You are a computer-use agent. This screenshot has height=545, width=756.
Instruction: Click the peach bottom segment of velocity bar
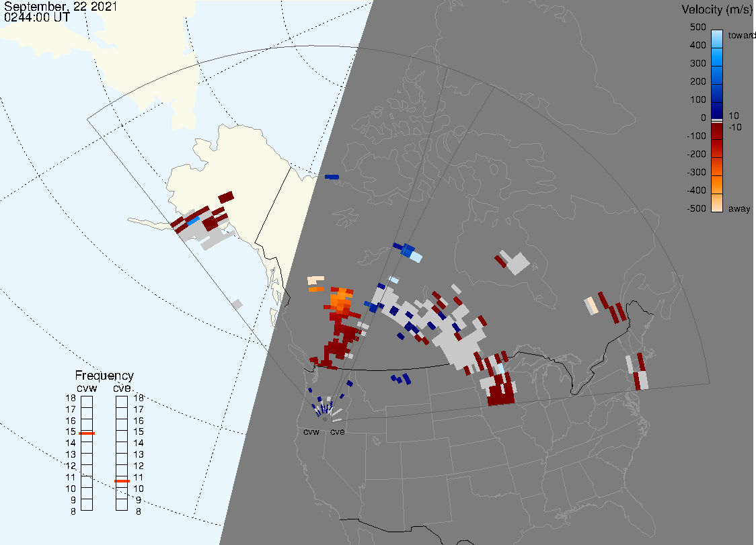coord(717,203)
